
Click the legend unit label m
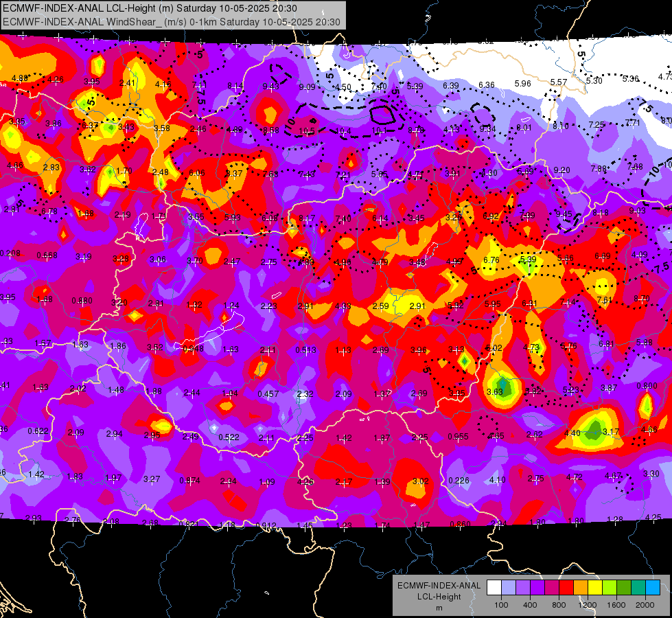pyautogui.click(x=439, y=608)
